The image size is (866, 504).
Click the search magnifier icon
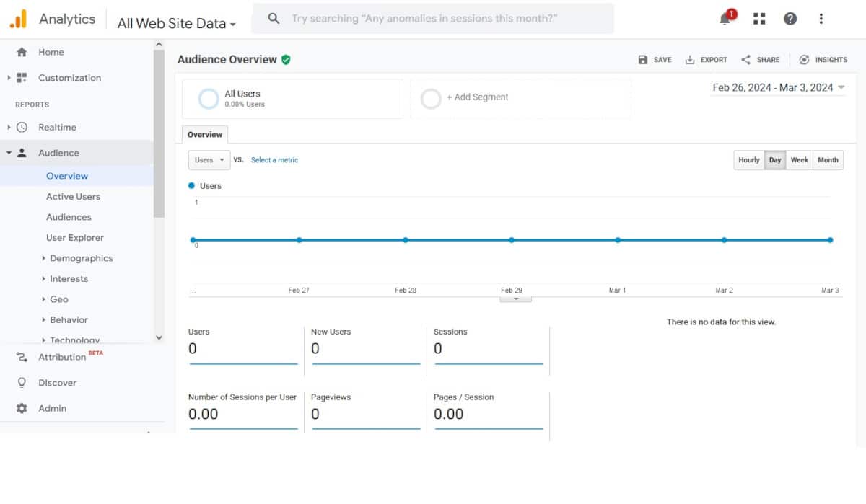(274, 18)
